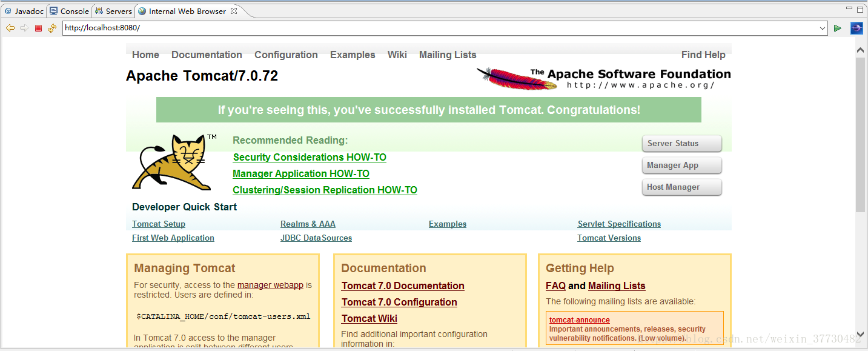Open Manager Application HOW-TO link
Image resolution: width=868 pixels, height=351 pixels.
[301, 173]
